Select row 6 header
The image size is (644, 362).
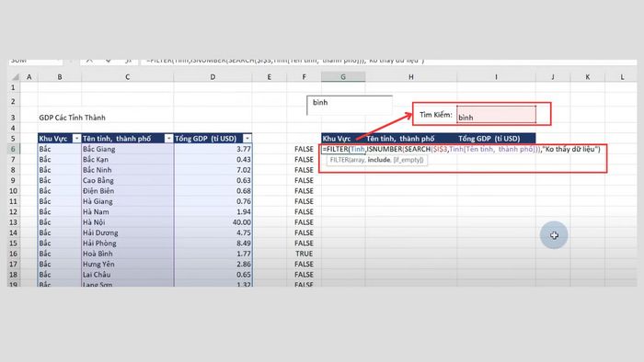[x=13, y=149]
